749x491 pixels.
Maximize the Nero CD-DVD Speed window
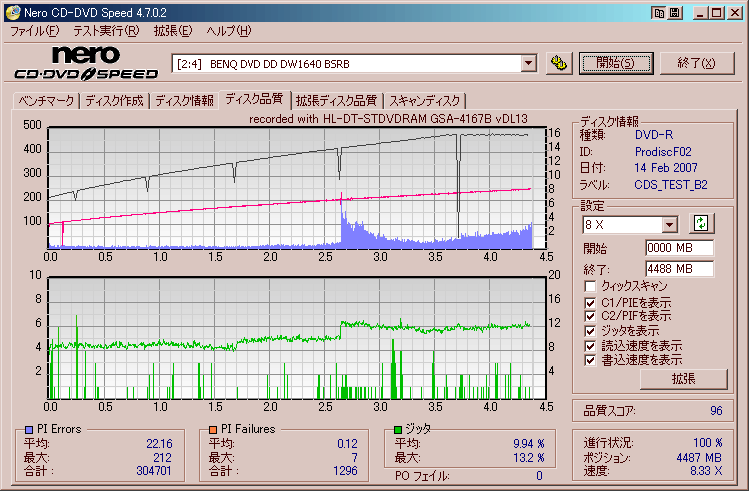(717, 13)
